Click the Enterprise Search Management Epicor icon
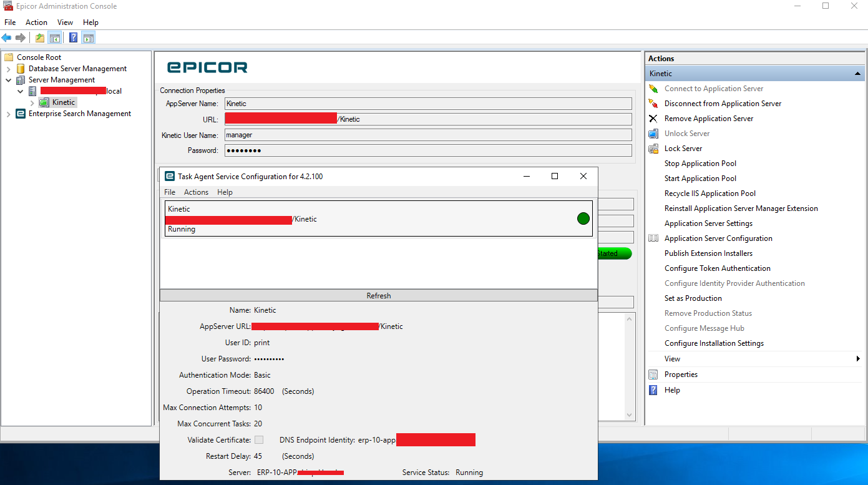This screenshot has width=868, height=485. click(21, 114)
